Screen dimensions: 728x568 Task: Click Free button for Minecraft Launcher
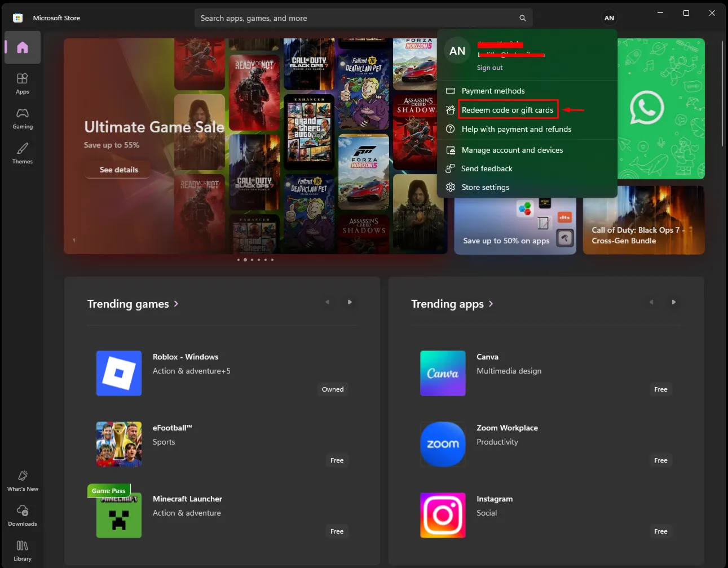pyautogui.click(x=337, y=531)
